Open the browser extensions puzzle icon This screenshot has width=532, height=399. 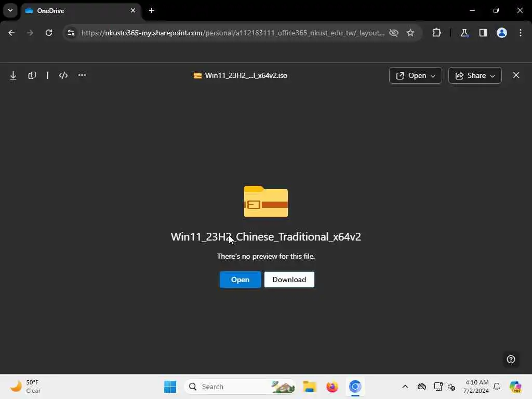436,33
